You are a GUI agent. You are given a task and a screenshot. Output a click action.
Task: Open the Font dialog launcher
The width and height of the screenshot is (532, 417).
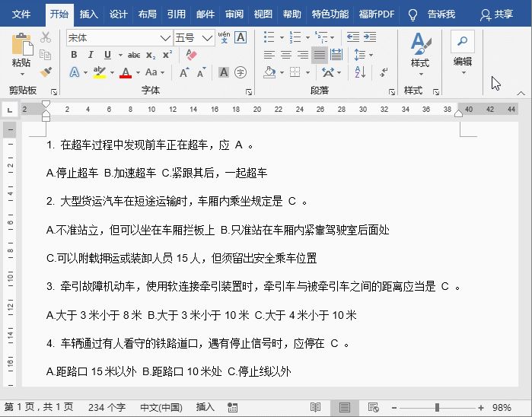pos(249,91)
